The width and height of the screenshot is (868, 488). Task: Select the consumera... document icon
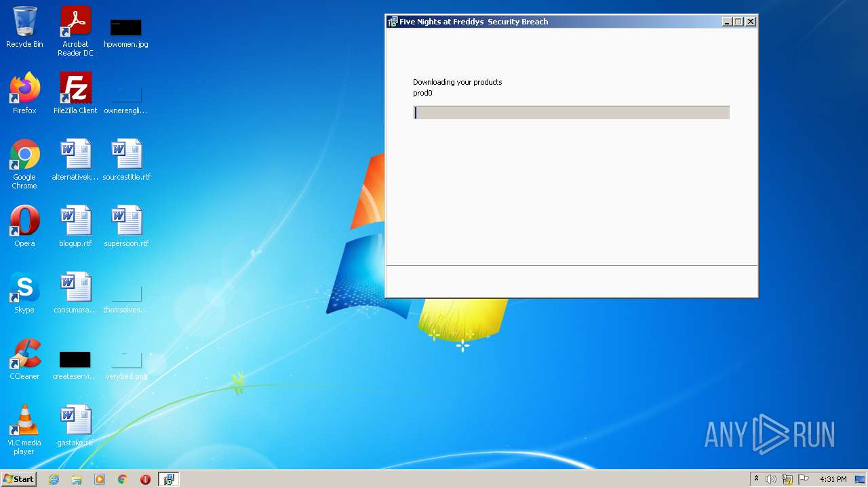pyautogui.click(x=75, y=293)
